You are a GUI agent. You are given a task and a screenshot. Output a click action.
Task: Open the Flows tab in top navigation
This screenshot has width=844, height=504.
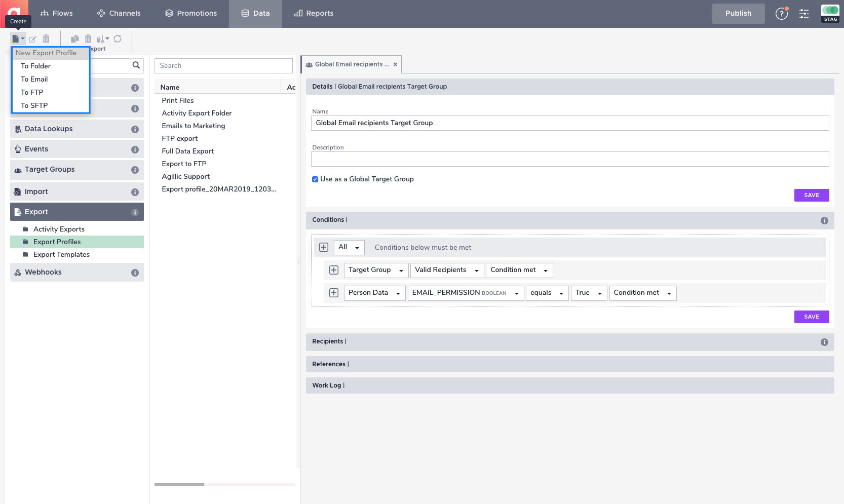click(x=57, y=14)
